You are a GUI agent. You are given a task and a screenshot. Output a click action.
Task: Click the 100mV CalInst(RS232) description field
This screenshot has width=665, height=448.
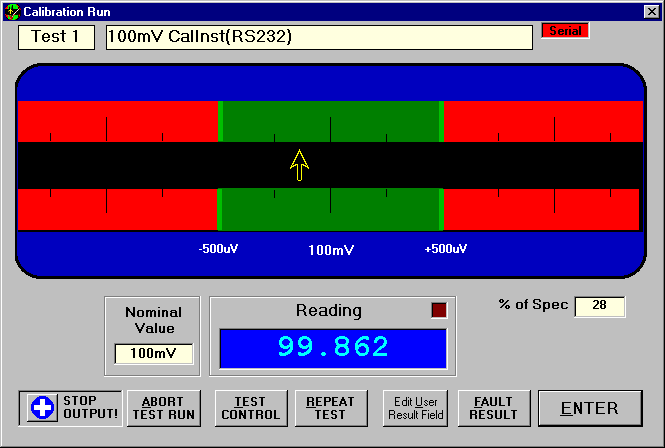point(319,37)
